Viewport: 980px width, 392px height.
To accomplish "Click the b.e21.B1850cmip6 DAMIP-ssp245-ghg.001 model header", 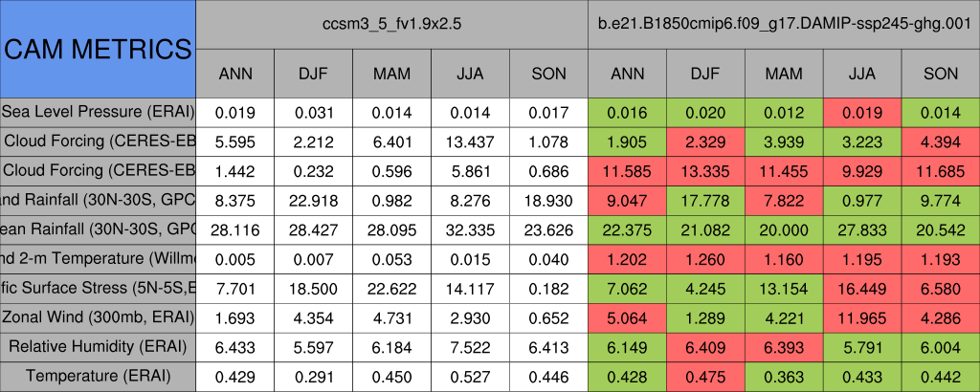I will 784,23.
